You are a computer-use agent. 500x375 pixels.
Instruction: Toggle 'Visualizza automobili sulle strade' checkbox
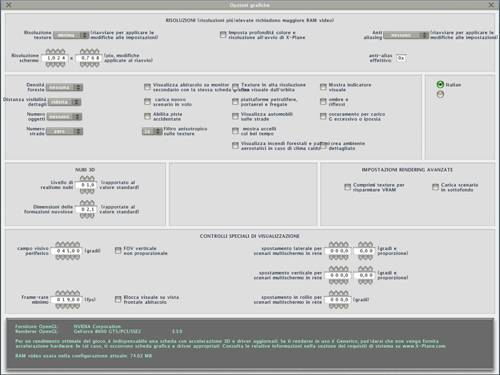pyautogui.click(x=235, y=116)
